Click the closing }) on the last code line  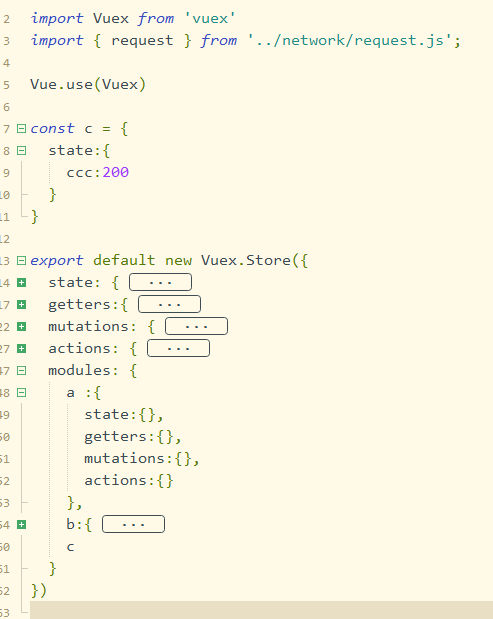point(39,591)
